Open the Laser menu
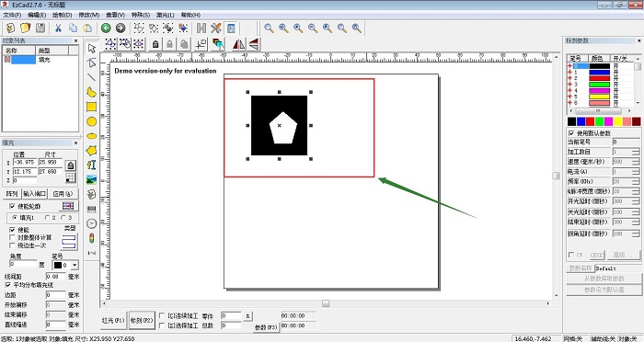 coord(165,15)
